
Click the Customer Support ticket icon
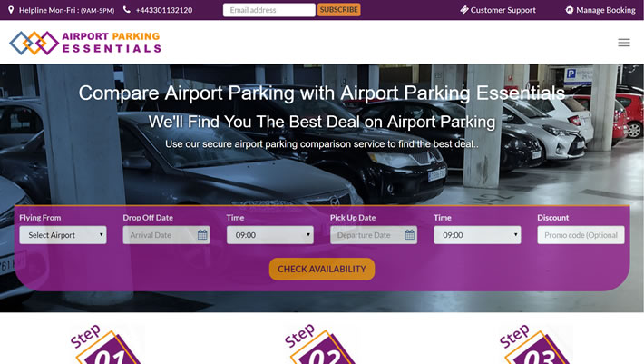464,10
